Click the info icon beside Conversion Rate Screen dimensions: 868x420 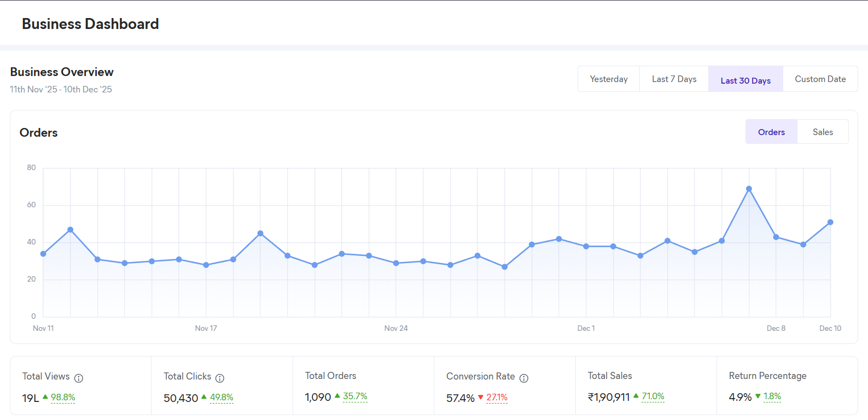[524, 378]
